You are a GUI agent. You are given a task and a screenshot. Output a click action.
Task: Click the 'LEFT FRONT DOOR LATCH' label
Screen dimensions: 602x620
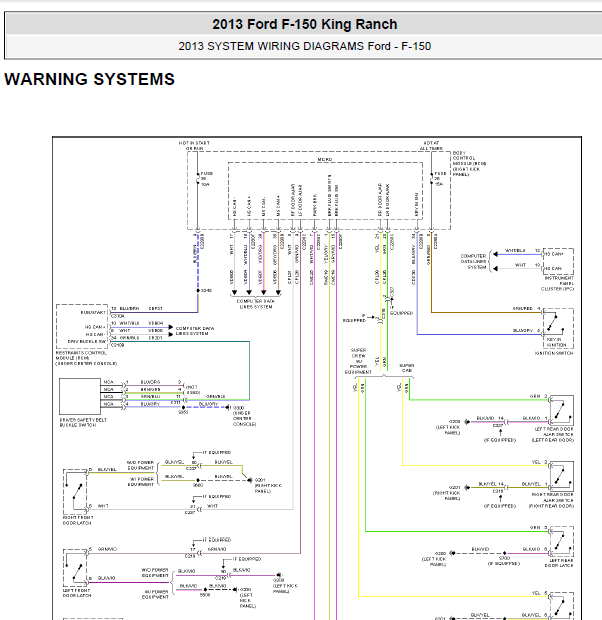pos(77,592)
